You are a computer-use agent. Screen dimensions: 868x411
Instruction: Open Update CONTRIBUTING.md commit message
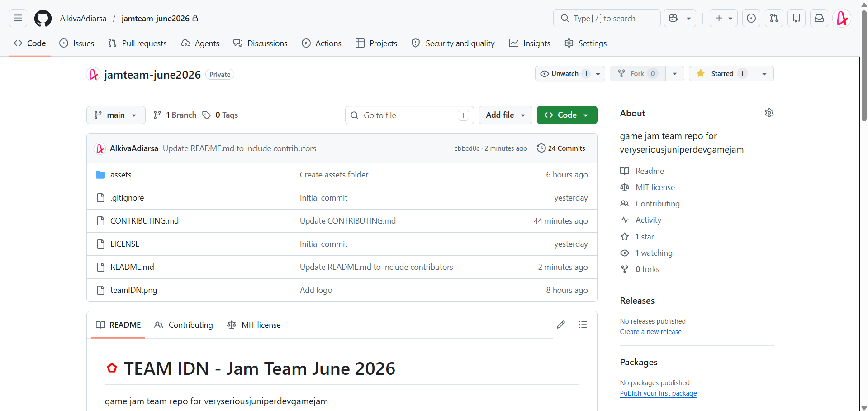[347, 221]
